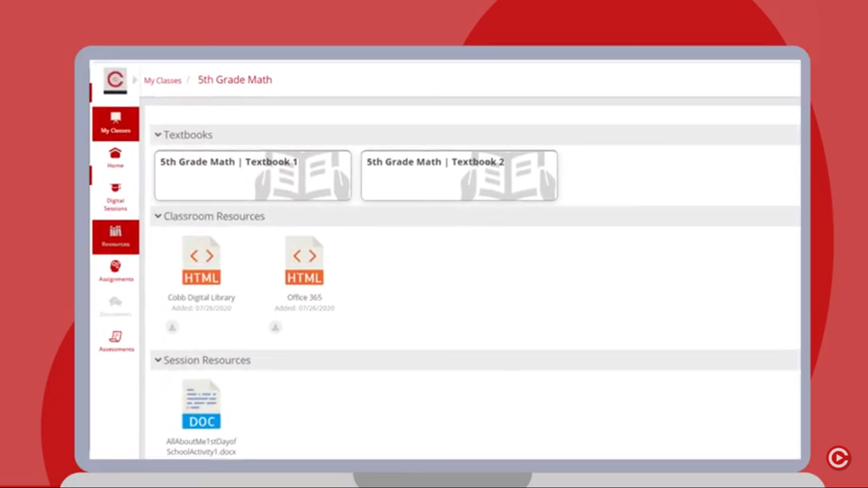Click the My Classes breadcrumb link
This screenshot has height=488, width=868.
pyautogui.click(x=163, y=81)
